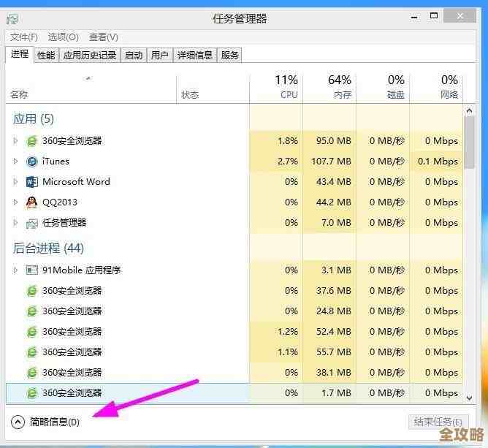Click the 1.2% CPU value
The width and height of the screenshot is (488, 448).
pyautogui.click(x=288, y=332)
